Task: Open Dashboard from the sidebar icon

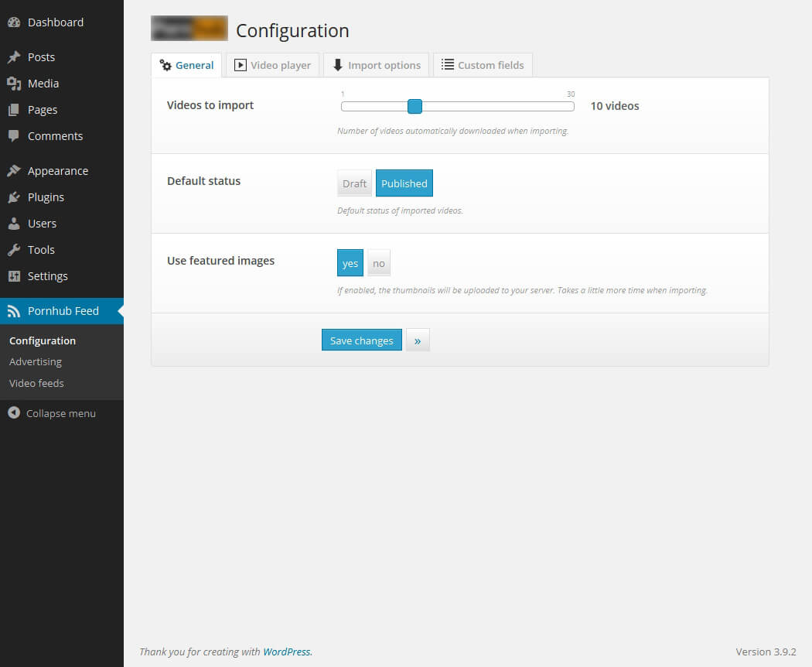Action: [x=14, y=22]
